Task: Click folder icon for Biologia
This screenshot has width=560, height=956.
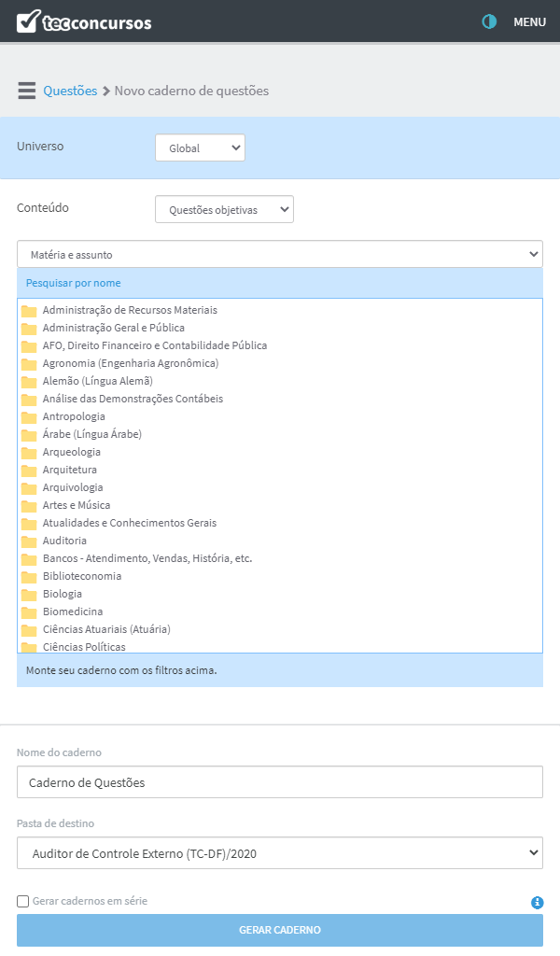Action: (x=29, y=594)
